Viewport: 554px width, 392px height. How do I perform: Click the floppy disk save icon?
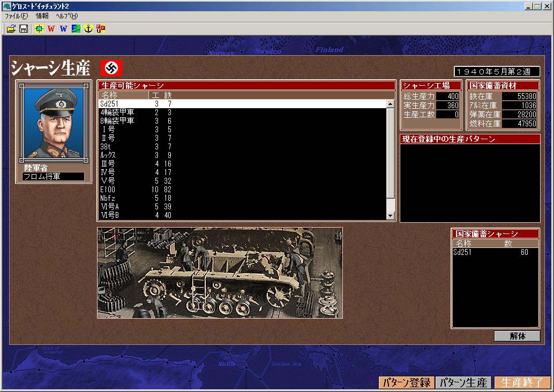pos(24,29)
